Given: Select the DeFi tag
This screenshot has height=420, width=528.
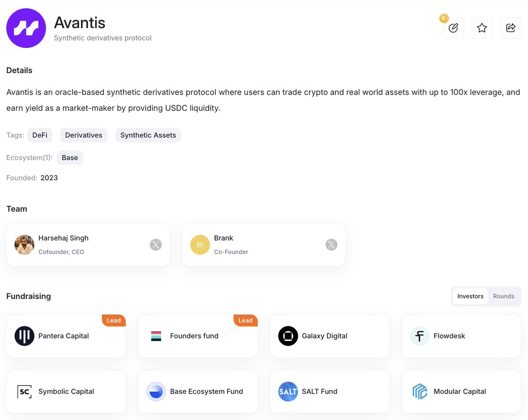Looking at the screenshot, I should coord(40,135).
